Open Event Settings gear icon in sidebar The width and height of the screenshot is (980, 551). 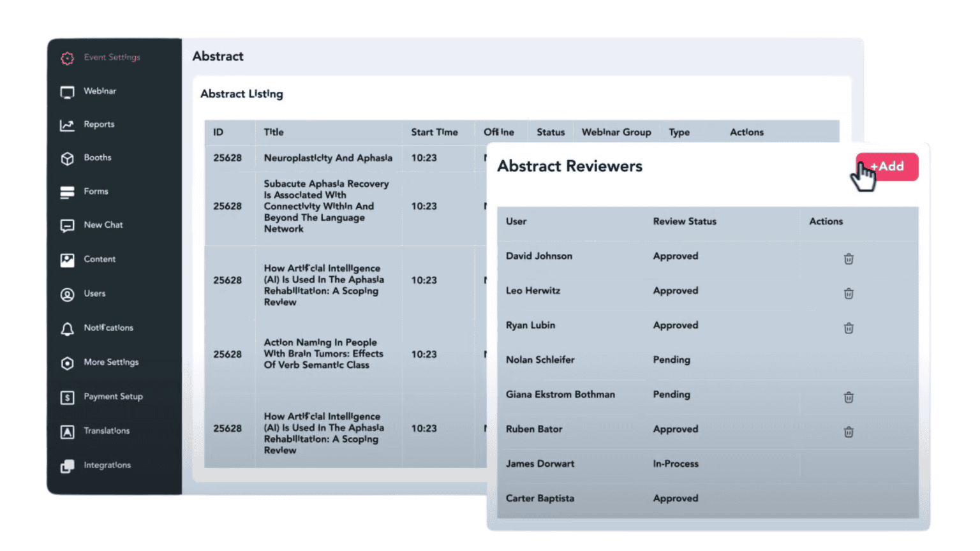[x=67, y=58]
